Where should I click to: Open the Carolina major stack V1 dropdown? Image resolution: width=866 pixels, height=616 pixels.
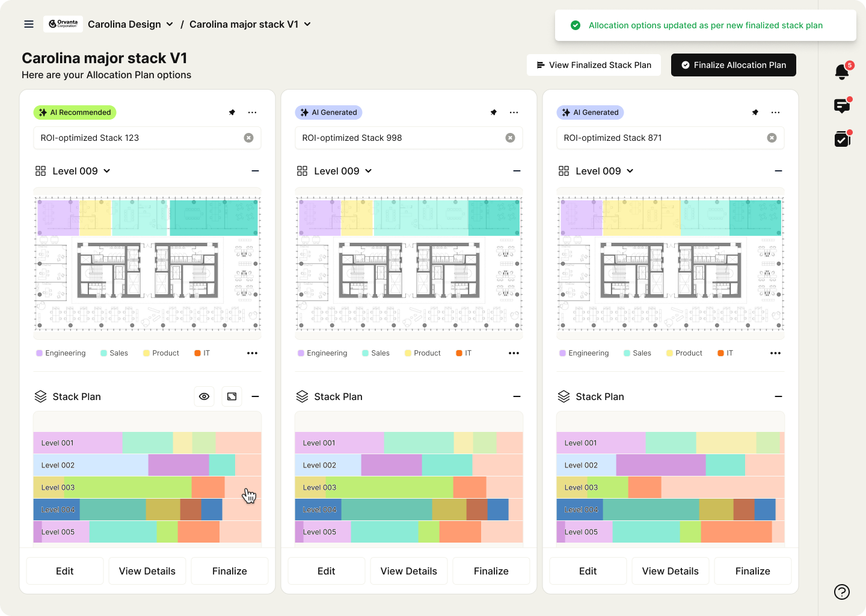coord(250,24)
